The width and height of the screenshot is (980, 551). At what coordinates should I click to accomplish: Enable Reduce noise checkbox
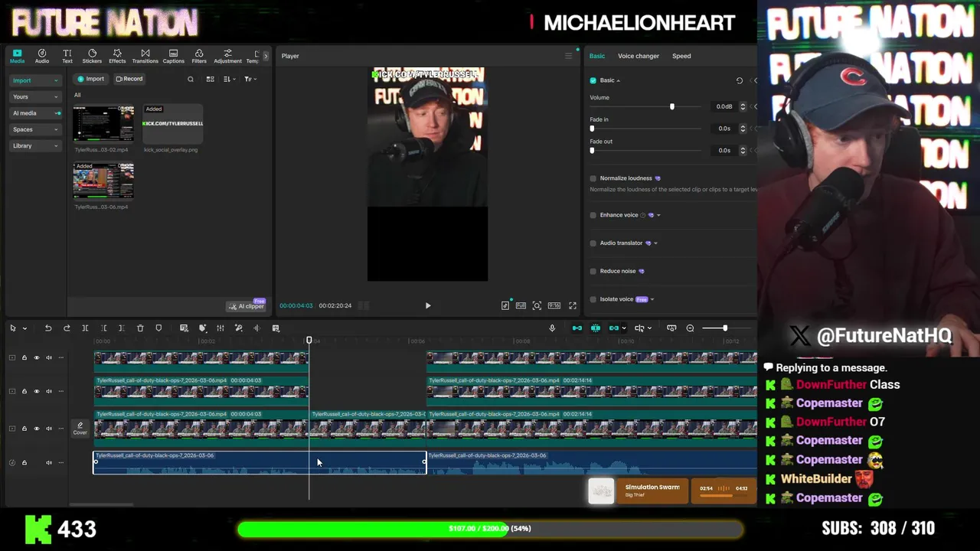pyautogui.click(x=593, y=271)
